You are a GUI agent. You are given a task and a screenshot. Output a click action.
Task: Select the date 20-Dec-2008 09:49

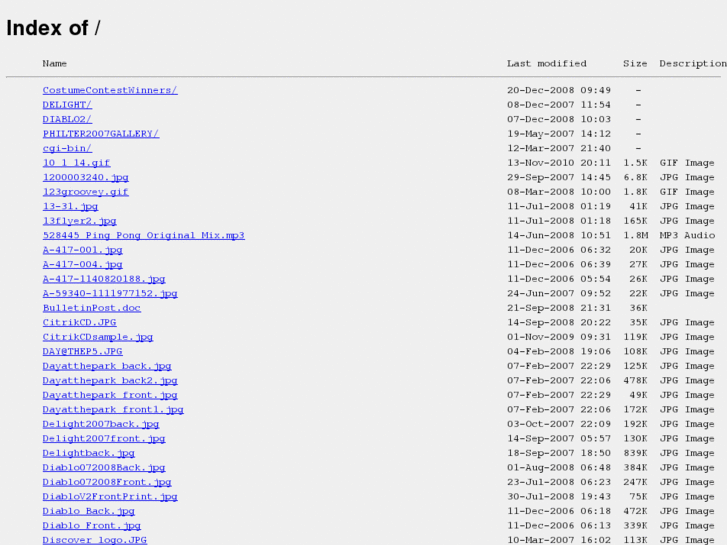point(559,90)
